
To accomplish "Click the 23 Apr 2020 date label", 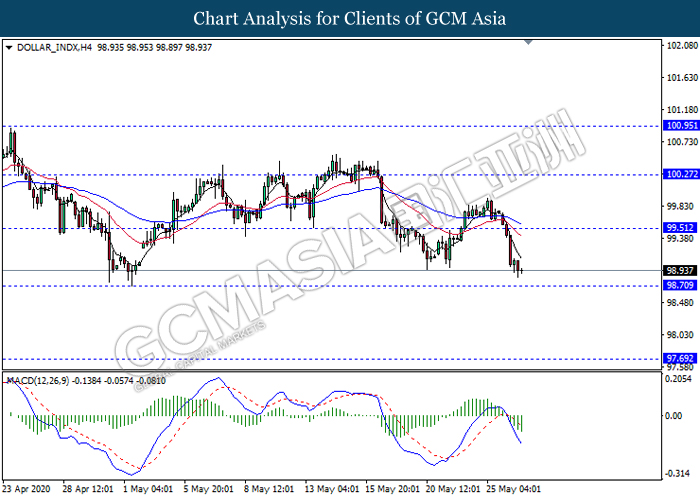I will tap(26, 489).
